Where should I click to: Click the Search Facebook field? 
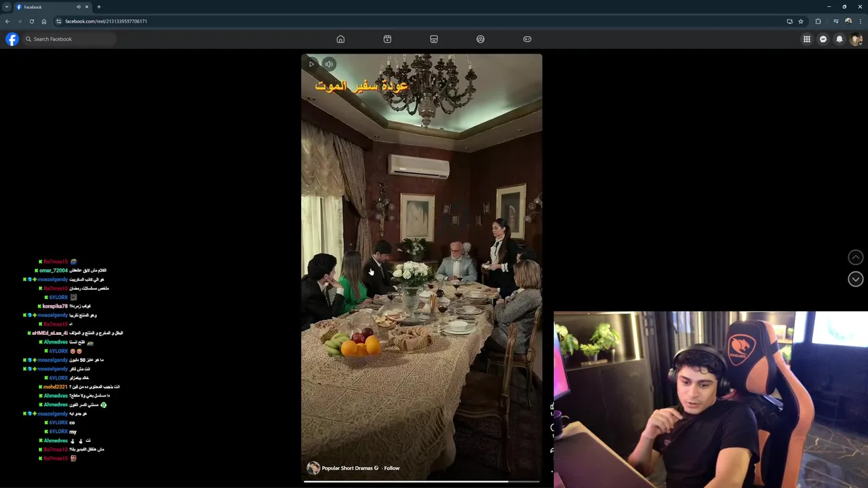click(68, 39)
